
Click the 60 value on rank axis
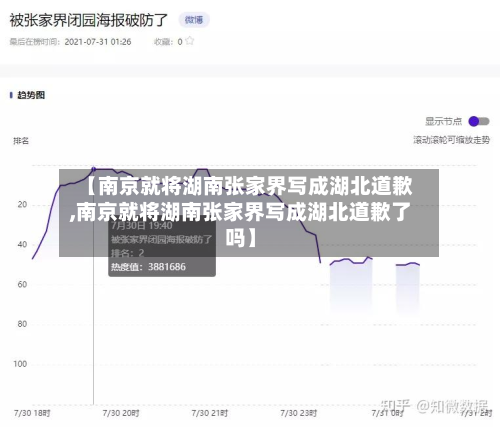22,284
